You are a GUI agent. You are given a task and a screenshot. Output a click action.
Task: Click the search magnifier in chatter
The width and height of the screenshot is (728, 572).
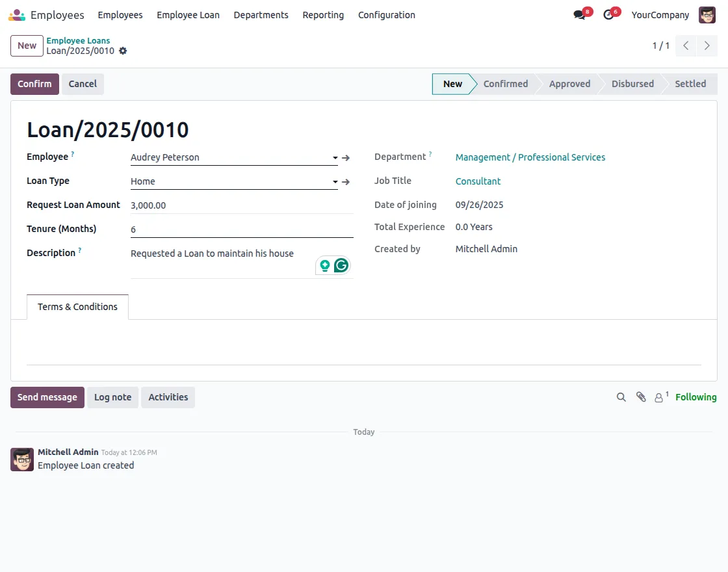click(621, 397)
